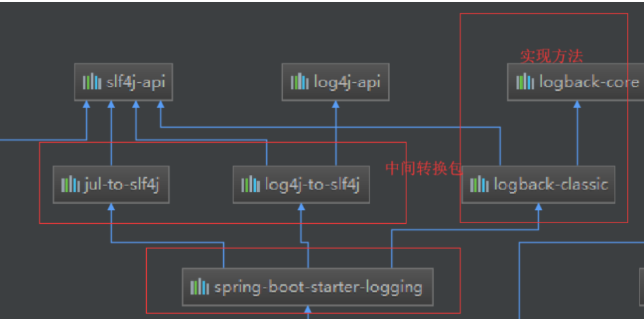
Task: Click the library icon on log4j-api
Action: point(299,82)
